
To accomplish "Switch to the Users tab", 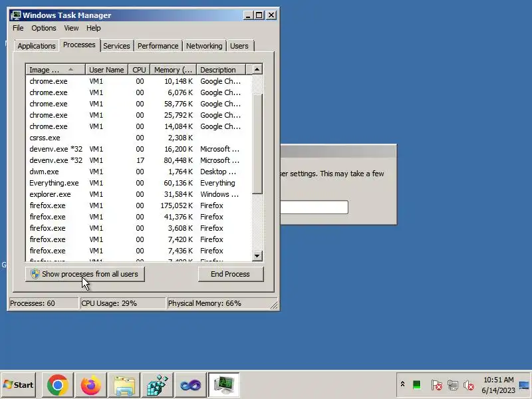I will pos(239,46).
